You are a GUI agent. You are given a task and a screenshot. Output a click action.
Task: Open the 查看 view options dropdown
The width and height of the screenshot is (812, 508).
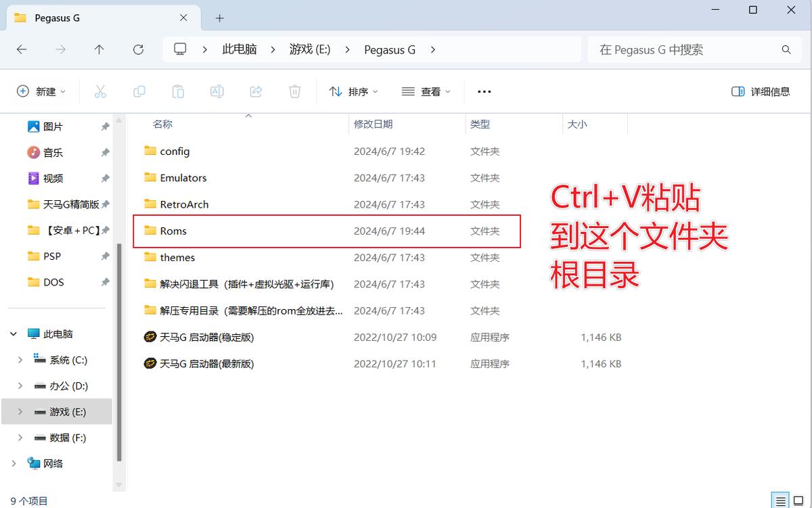point(426,91)
